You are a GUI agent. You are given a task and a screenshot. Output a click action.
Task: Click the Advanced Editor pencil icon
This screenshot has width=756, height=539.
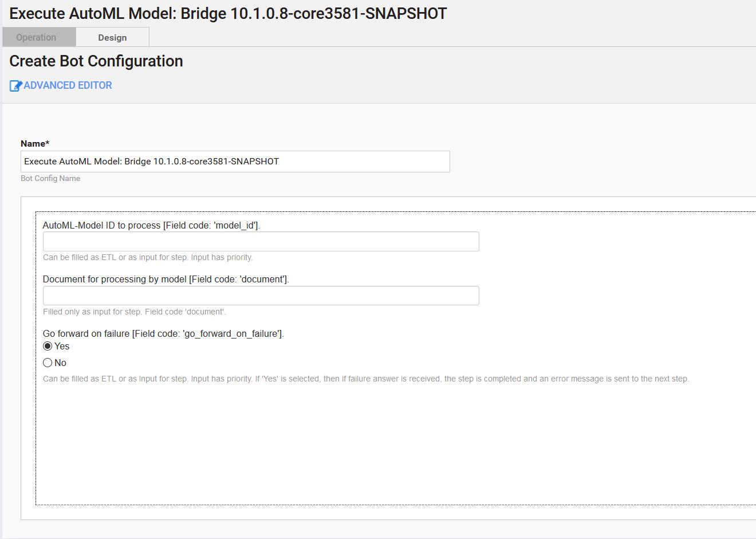15,86
